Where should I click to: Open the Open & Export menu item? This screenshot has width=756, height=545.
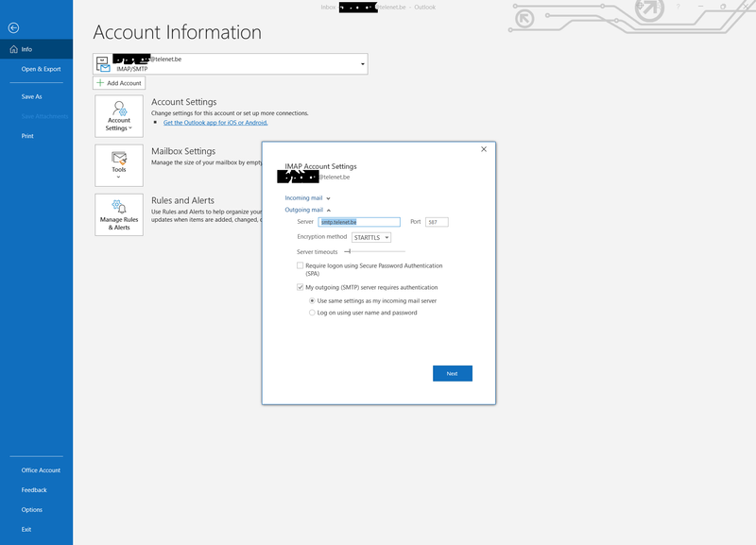(x=41, y=69)
